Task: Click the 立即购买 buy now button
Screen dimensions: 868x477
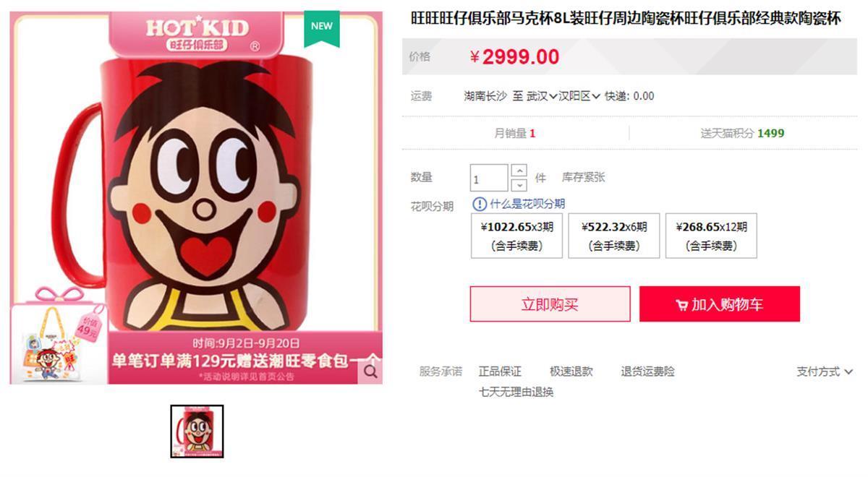Action: 550,304
